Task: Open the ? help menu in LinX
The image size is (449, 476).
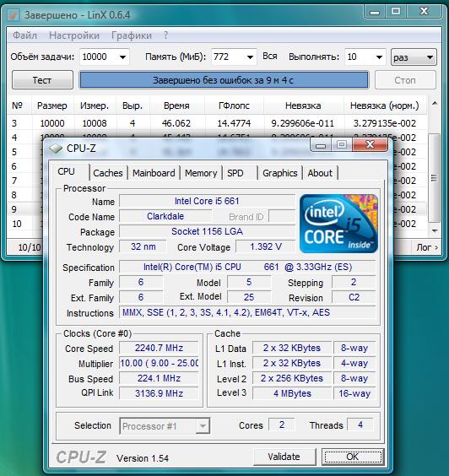Action: point(165,35)
